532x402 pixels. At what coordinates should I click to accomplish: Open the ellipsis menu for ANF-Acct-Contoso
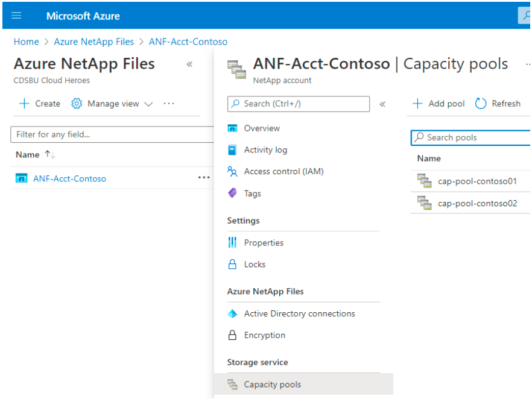point(204,178)
